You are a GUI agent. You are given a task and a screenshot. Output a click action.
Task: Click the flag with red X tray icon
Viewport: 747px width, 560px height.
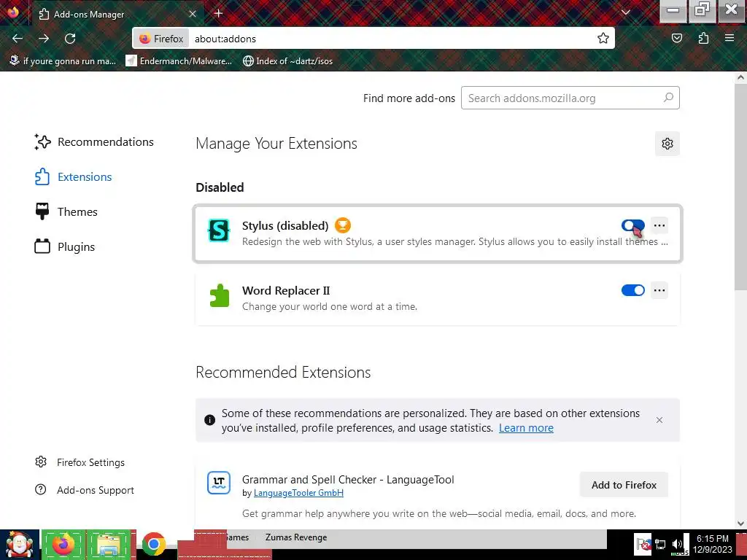(x=643, y=544)
